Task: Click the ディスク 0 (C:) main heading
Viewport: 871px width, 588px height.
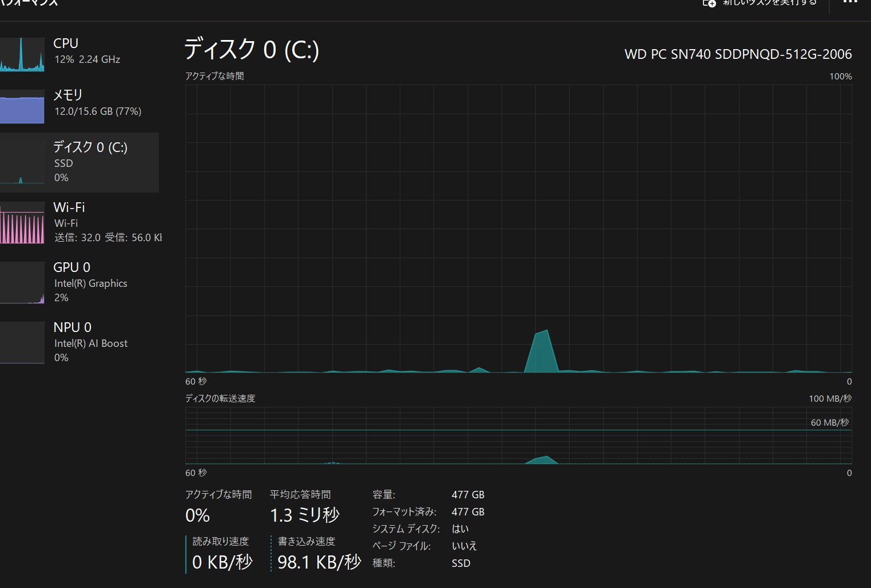Action: [252, 50]
